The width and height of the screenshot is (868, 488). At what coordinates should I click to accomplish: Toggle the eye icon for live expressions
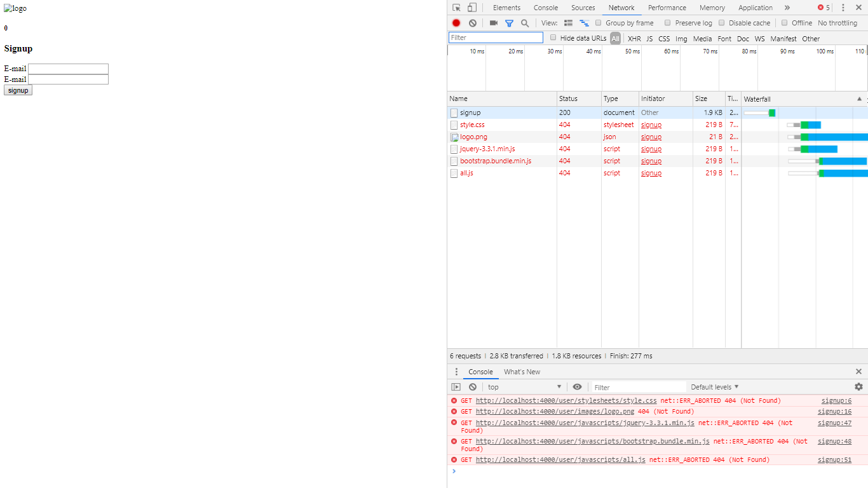click(577, 386)
